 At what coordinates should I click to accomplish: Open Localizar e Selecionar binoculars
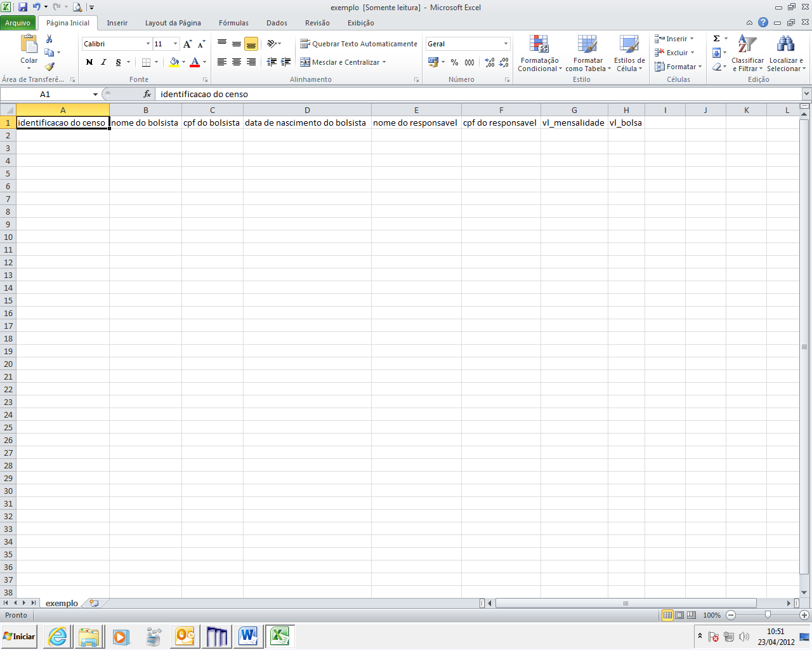pyautogui.click(x=786, y=54)
